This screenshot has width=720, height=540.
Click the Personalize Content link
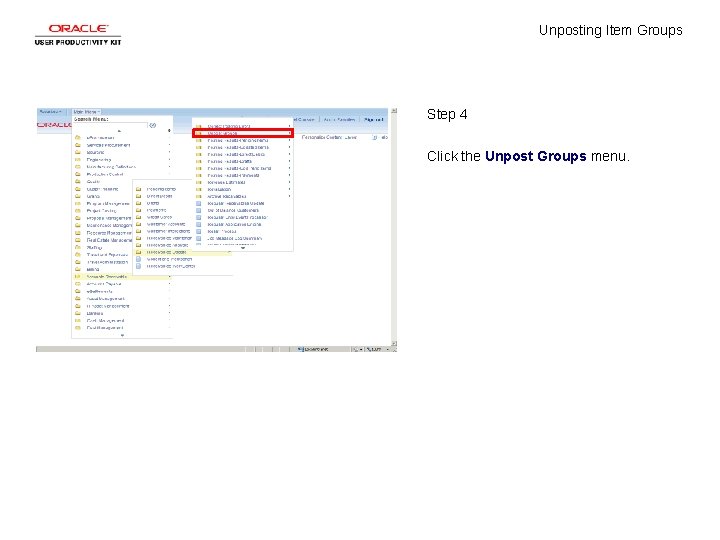tap(329, 137)
